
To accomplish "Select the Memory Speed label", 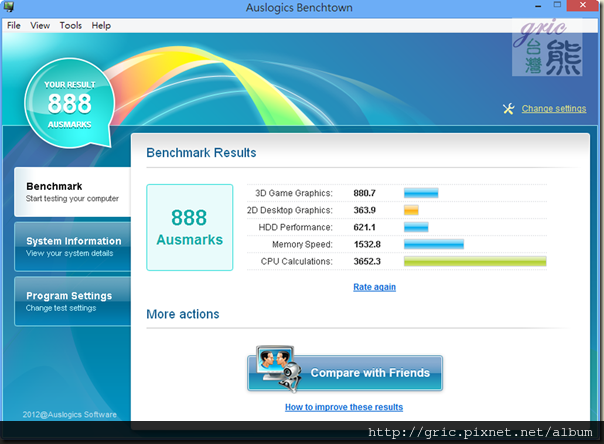I will point(302,244).
